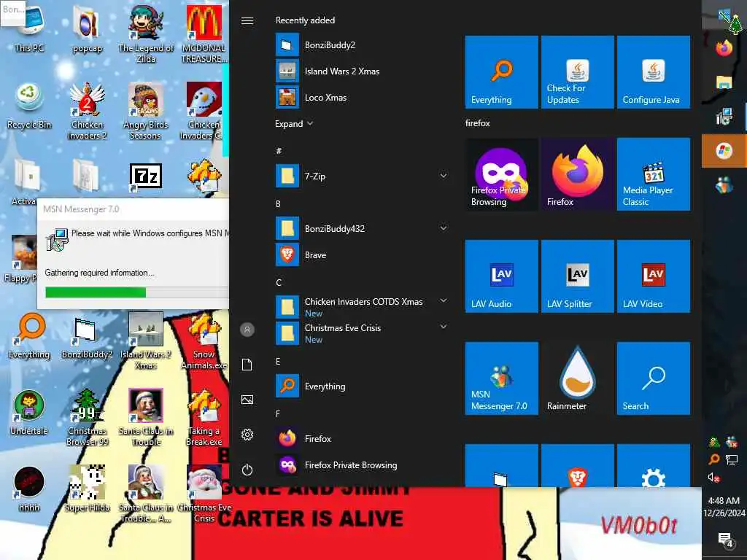This screenshot has width=747, height=560.
Task: Open the Firefox Private Browsing tile
Action: [x=502, y=174]
